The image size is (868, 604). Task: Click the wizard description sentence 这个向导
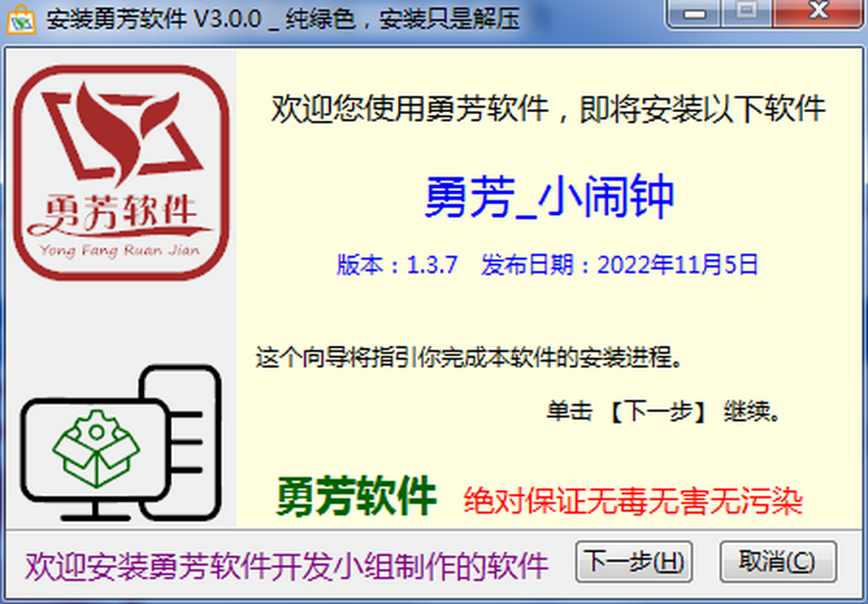click(x=469, y=358)
